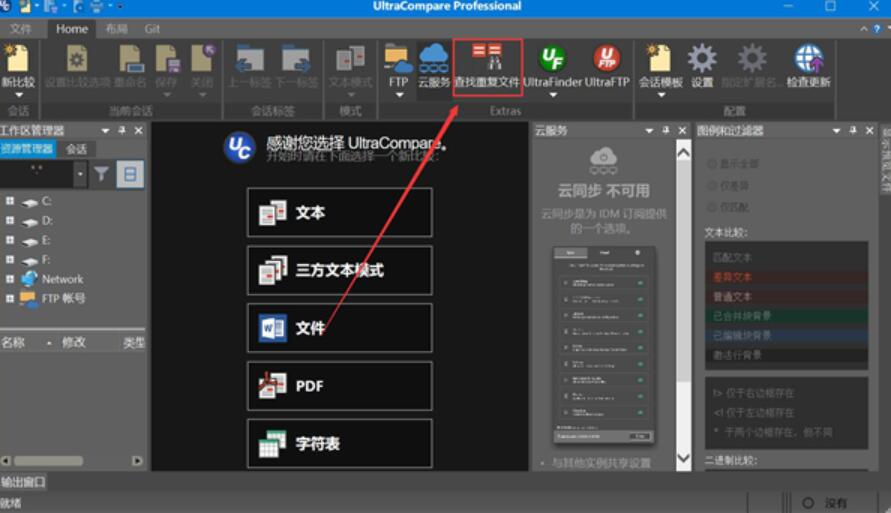891x513 pixels.
Task: Close the 云服务 panel
Action: point(682,131)
